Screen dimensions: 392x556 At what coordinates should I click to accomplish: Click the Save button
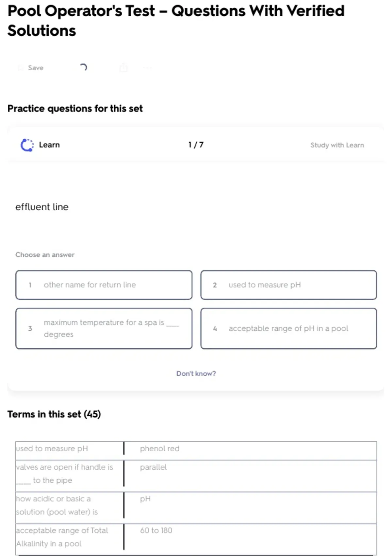[x=32, y=68]
